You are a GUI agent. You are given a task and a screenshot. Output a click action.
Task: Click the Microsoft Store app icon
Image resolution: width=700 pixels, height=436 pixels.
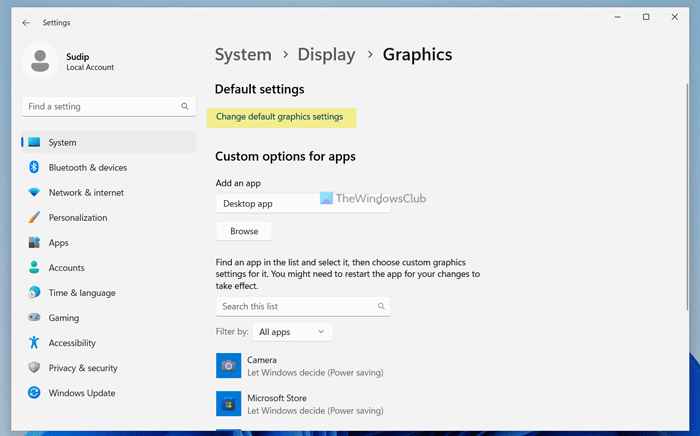(x=229, y=404)
